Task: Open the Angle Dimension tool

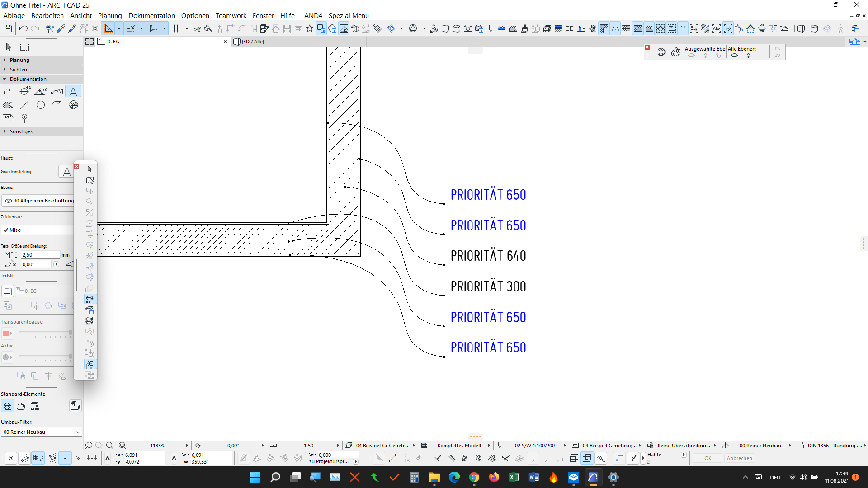Action: click(41, 92)
